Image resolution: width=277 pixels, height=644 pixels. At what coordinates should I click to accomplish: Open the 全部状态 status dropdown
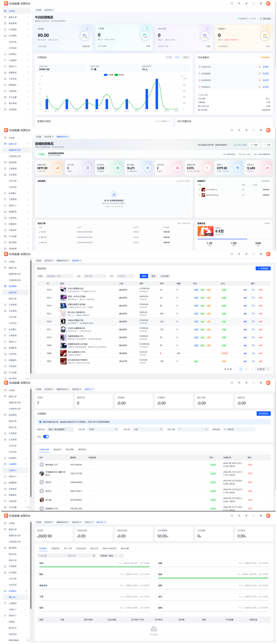pos(125,276)
